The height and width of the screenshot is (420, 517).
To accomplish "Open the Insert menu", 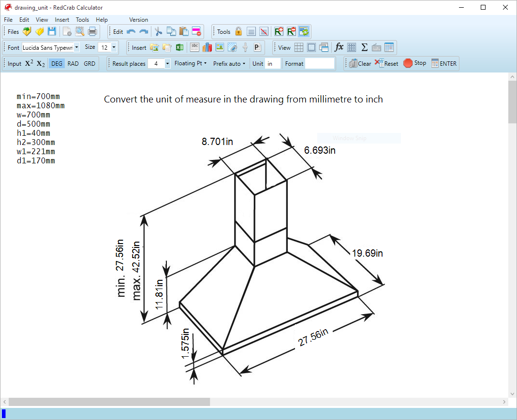I will tap(62, 20).
